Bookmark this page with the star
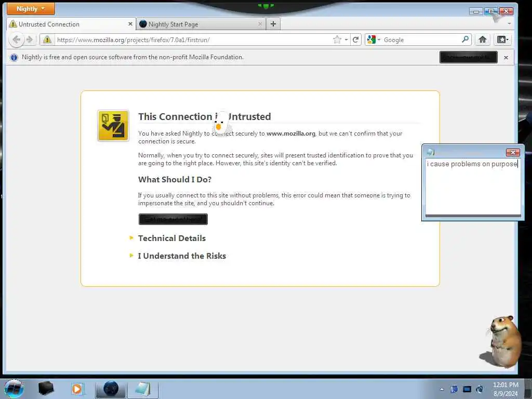The image size is (532, 399). pyautogui.click(x=337, y=39)
